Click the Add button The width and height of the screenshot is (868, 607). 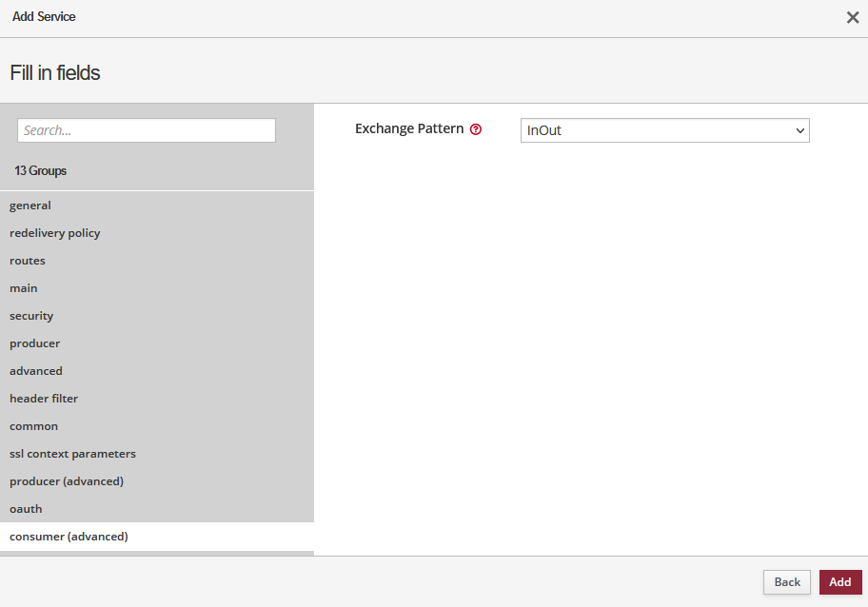[x=839, y=582]
